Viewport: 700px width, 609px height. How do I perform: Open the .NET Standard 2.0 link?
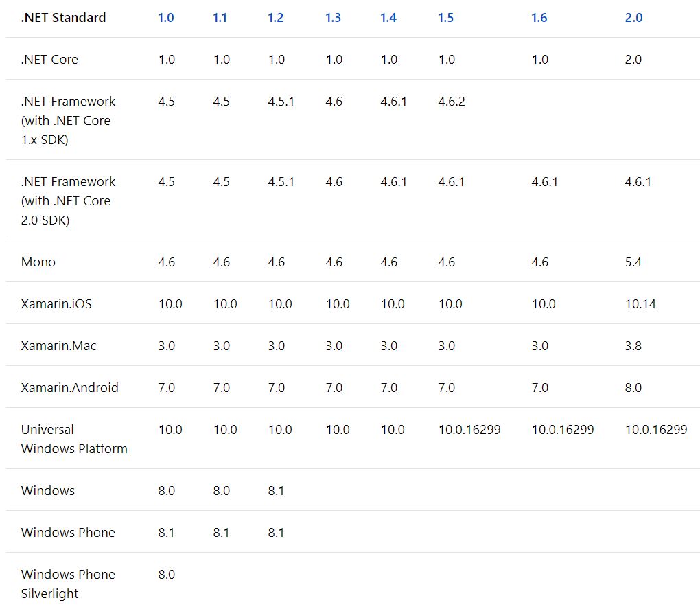(633, 17)
